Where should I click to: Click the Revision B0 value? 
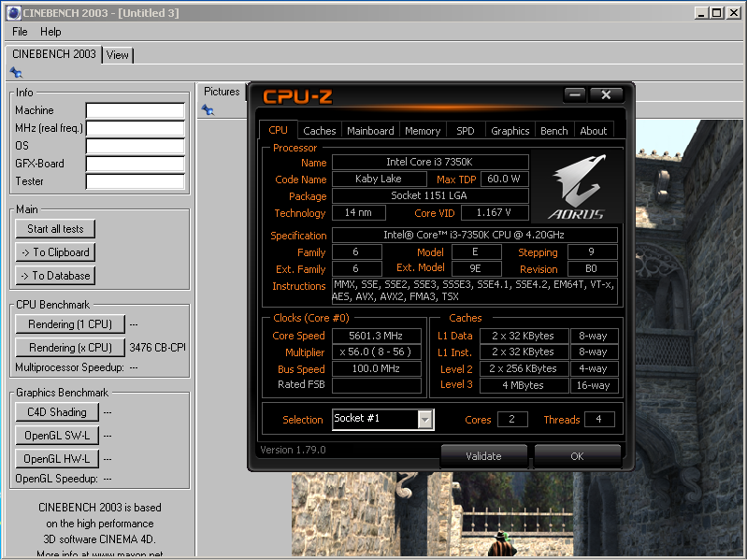pyautogui.click(x=592, y=268)
